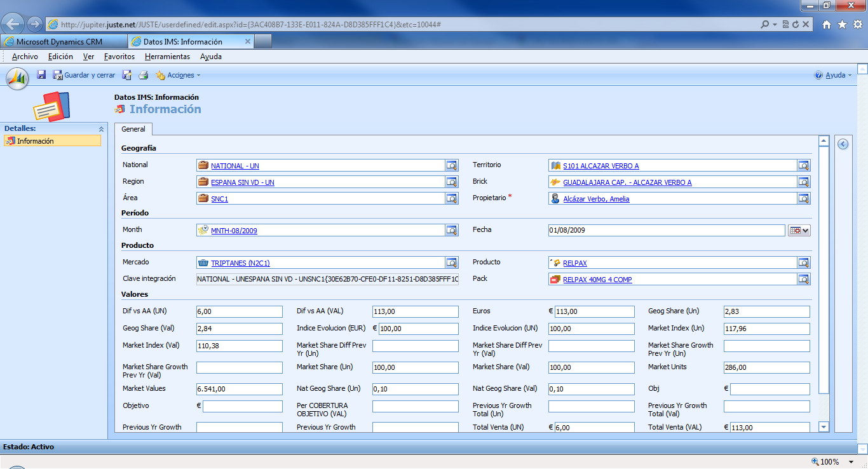Open the RELPAX 40MG 4 COMP pack link

pyautogui.click(x=597, y=280)
